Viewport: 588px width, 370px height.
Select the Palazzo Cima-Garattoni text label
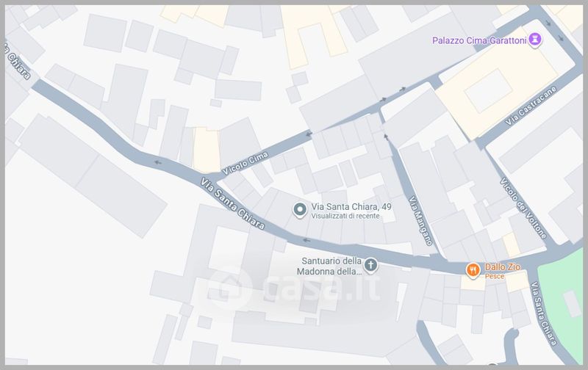click(479, 40)
